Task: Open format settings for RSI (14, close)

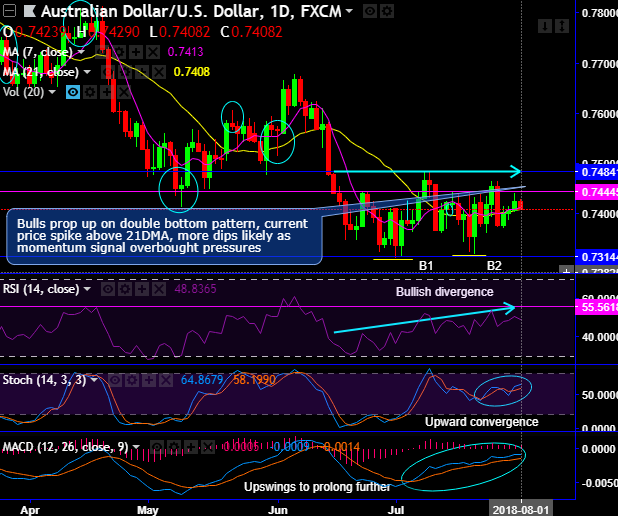Action: click(125, 289)
